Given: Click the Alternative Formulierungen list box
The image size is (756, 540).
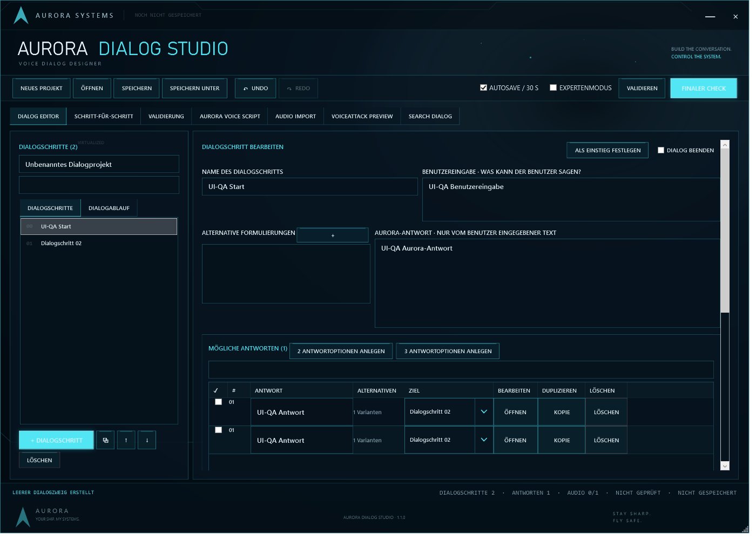Looking at the screenshot, I should (286, 274).
